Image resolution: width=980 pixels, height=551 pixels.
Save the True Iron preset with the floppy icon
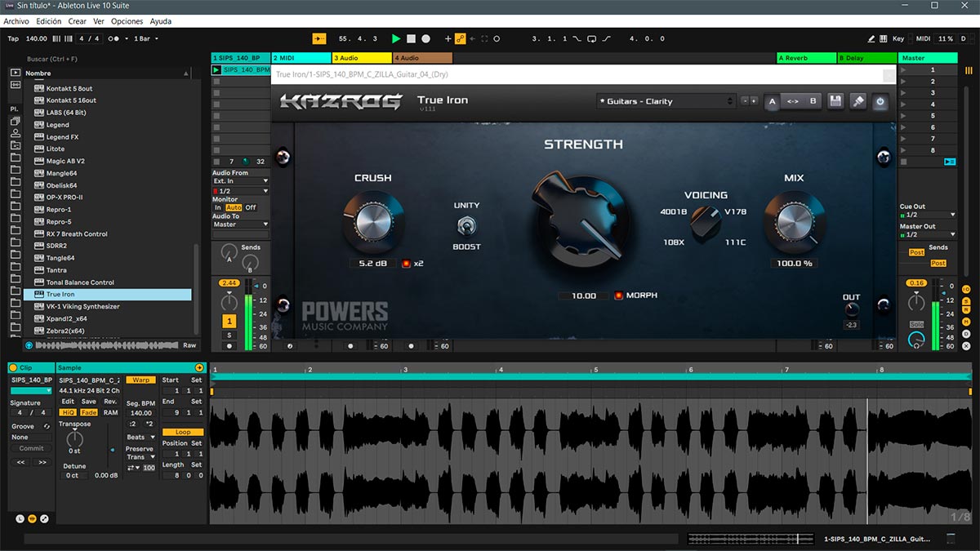[x=835, y=101]
